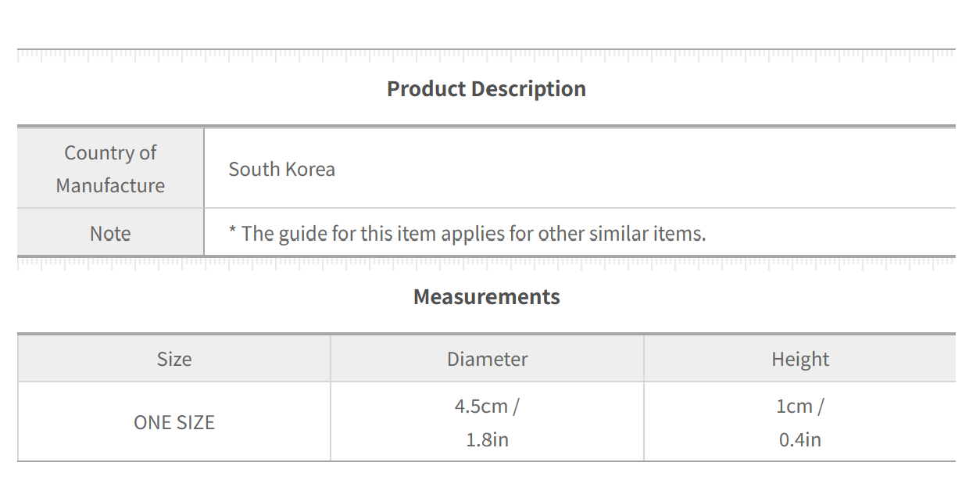
Task: Click the "South Korea" value text
Action: [281, 170]
